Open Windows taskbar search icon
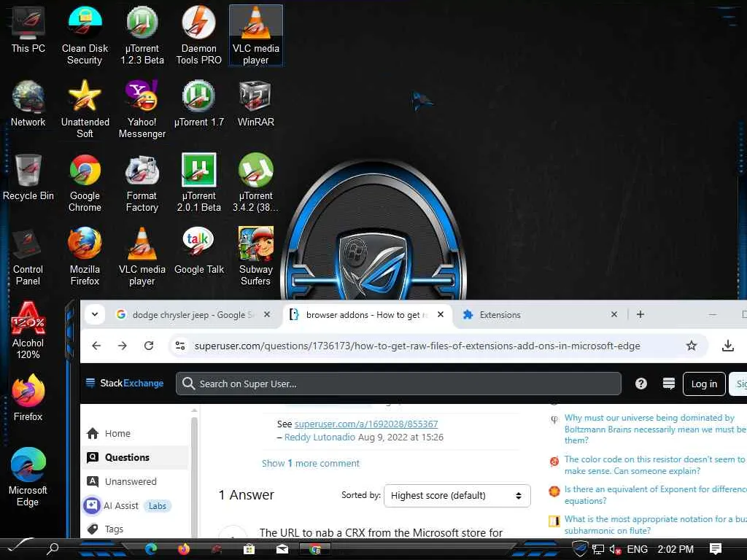 (x=53, y=548)
